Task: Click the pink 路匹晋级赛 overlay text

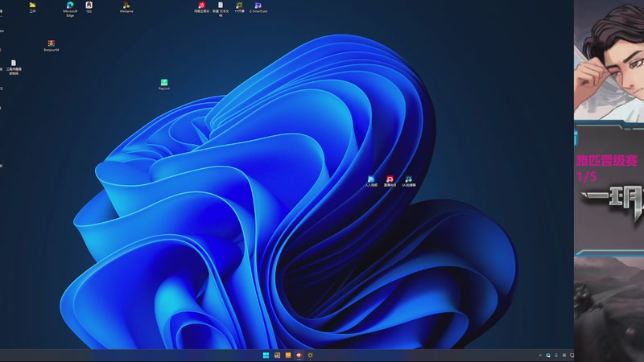Action: tap(607, 160)
